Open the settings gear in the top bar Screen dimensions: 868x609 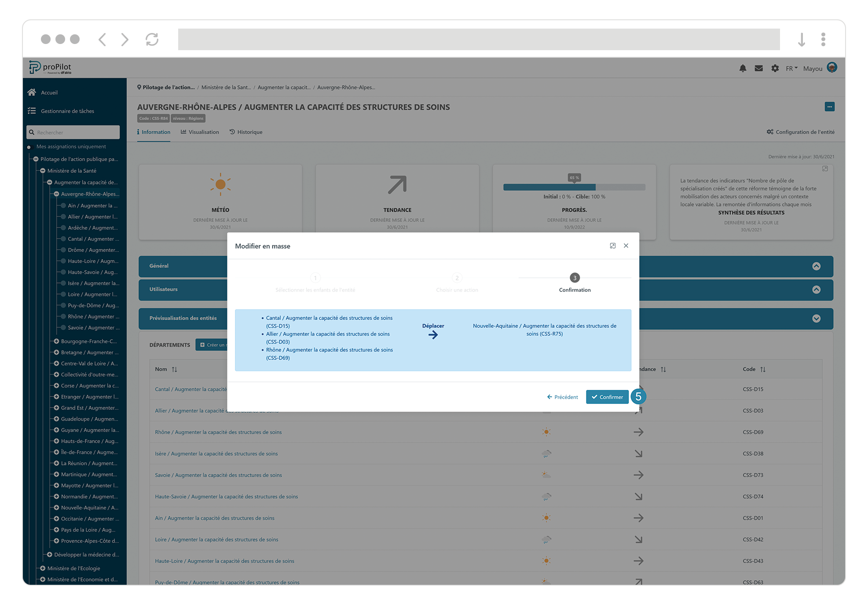tap(775, 68)
